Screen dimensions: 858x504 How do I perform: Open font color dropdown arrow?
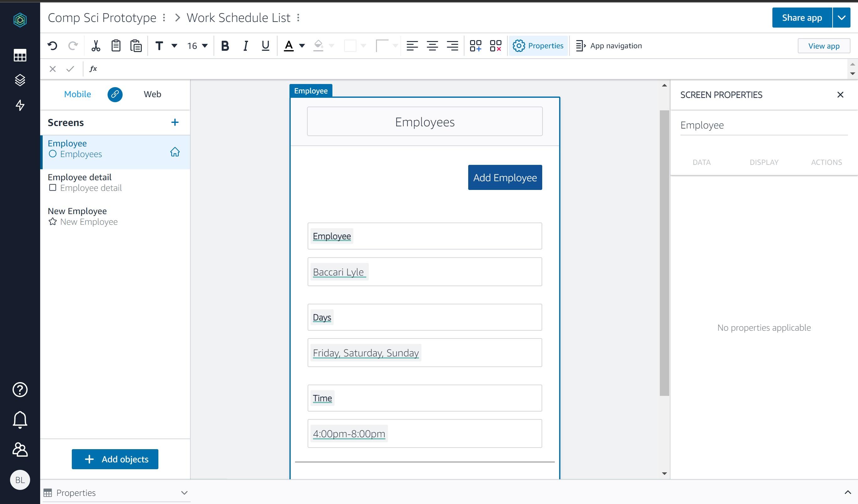[302, 45]
